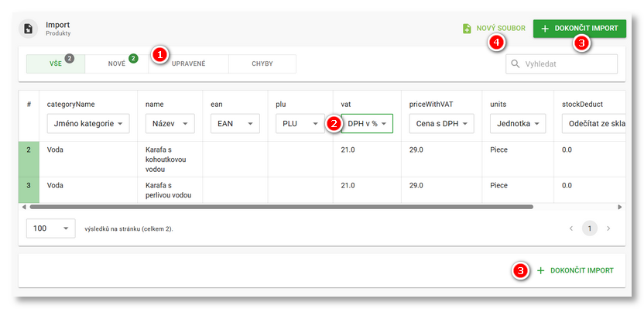Click the Produkty subtitle under Import
Screen dimensions: 644x309
58,34
